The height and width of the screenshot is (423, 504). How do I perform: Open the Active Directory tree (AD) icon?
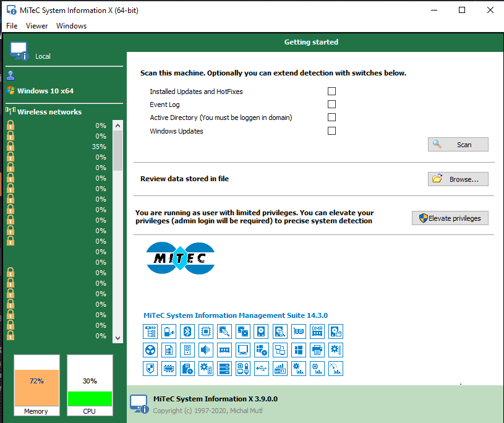pyautogui.click(x=150, y=331)
